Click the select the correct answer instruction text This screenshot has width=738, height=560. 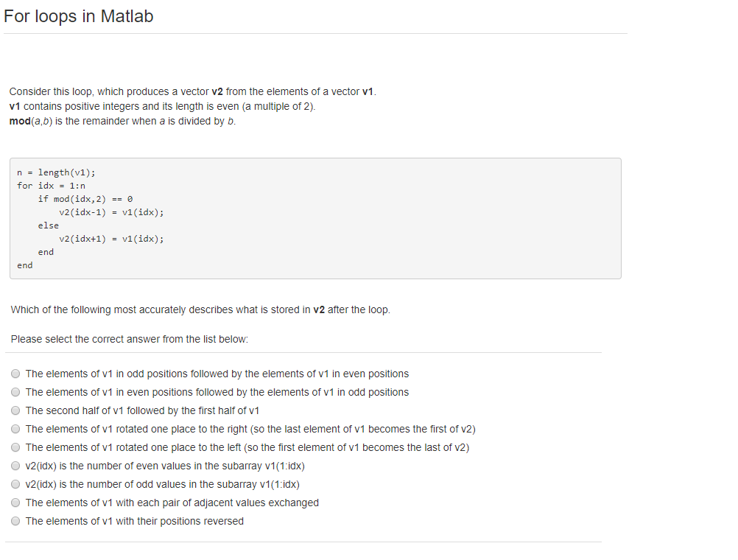tap(129, 339)
